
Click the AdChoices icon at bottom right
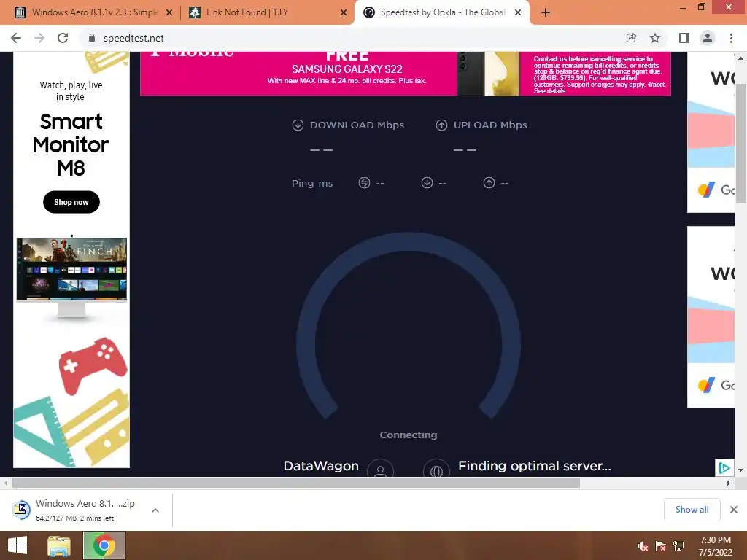coord(724,468)
